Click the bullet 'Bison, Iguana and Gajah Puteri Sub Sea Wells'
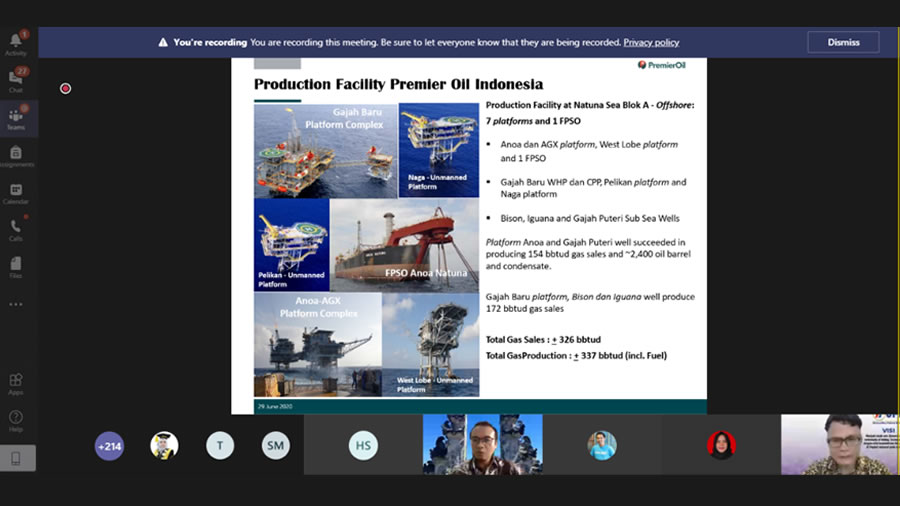900x506 pixels. tap(589, 219)
